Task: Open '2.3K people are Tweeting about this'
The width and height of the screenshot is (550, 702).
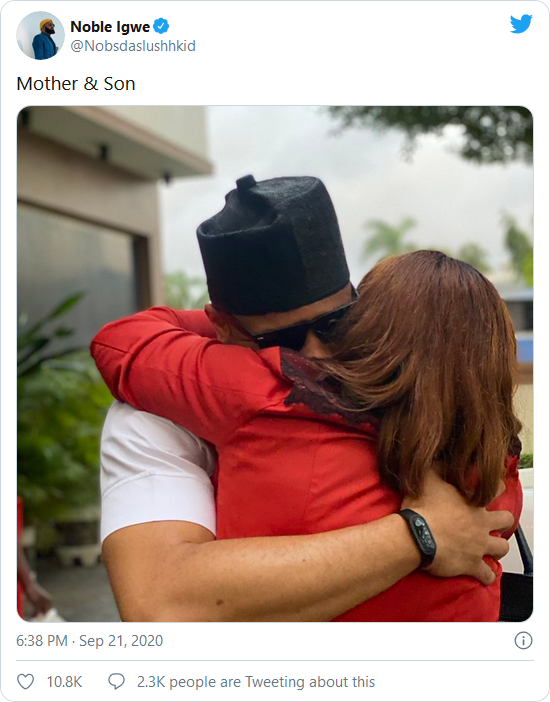Action: coord(256,682)
